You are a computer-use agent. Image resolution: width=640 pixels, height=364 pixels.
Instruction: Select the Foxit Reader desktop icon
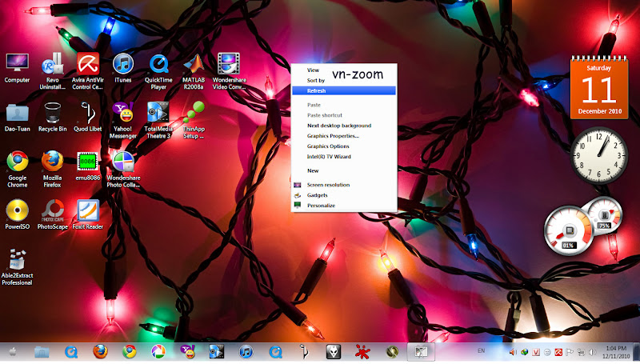(88, 215)
